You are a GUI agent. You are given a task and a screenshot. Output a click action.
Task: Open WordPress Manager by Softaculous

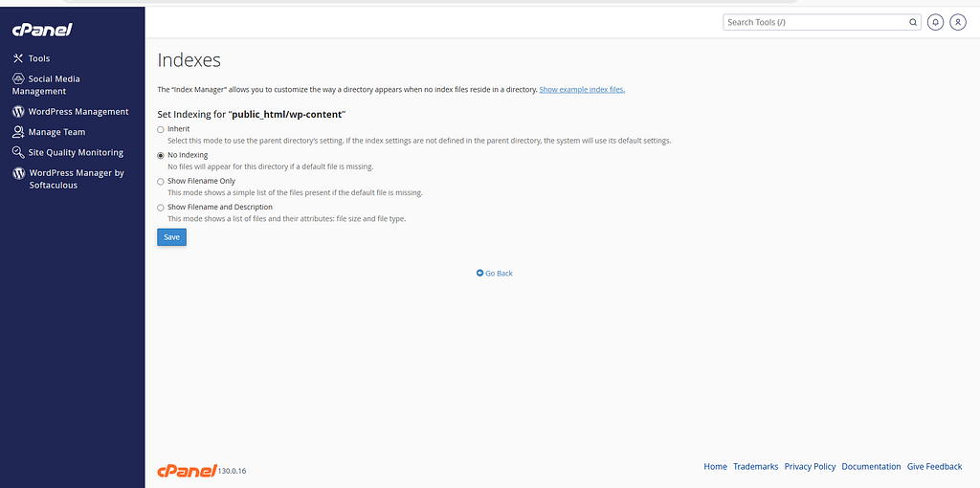click(69, 179)
